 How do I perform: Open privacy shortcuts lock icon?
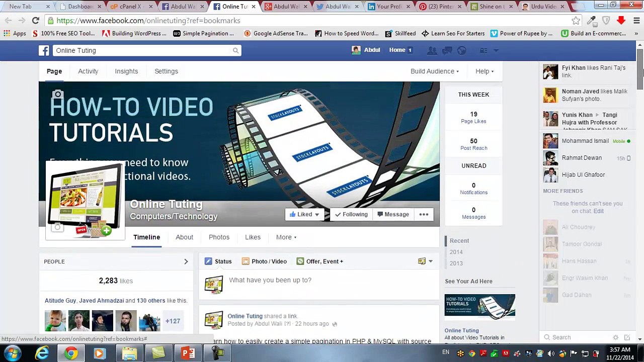tap(484, 50)
